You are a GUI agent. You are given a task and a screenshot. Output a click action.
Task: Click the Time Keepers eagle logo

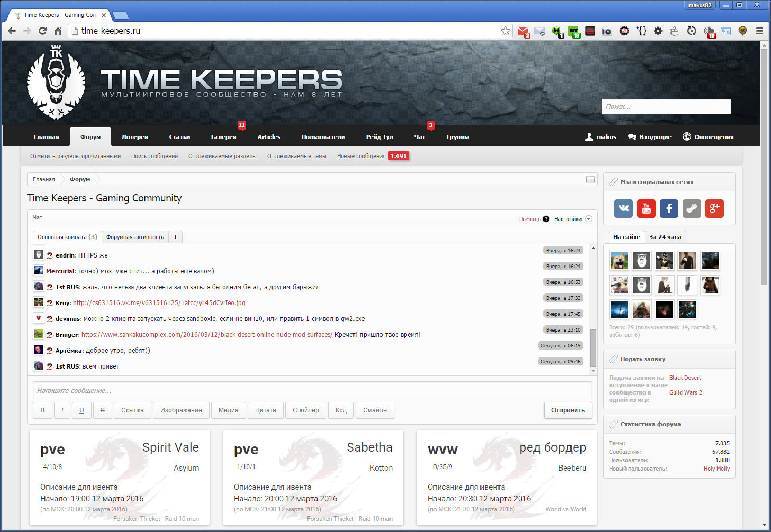click(x=56, y=82)
